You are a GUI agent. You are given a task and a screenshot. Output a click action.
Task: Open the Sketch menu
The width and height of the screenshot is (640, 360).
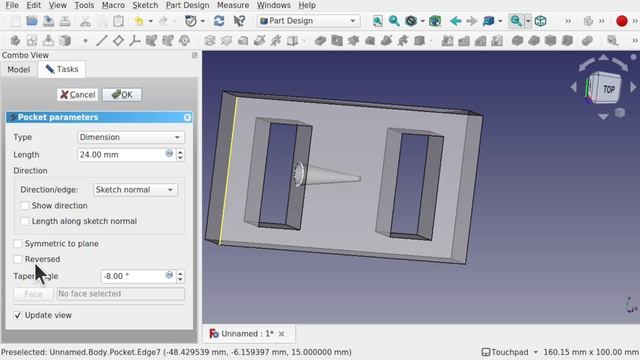click(x=145, y=5)
